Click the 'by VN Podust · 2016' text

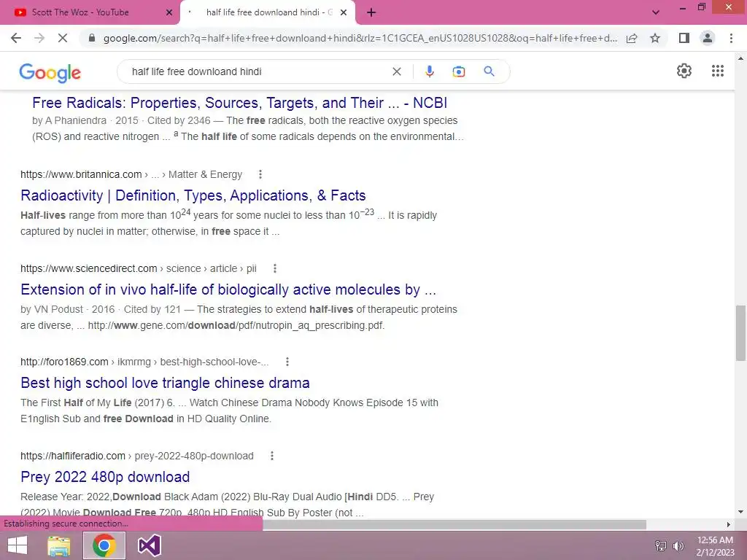click(x=67, y=309)
